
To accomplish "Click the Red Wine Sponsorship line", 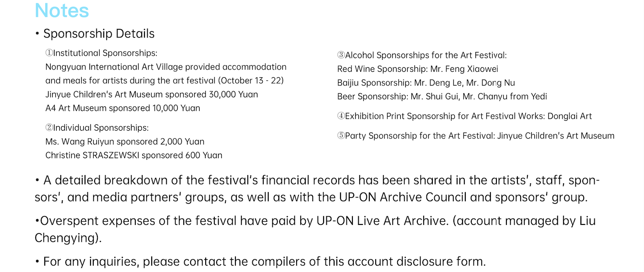I will click(417, 69).
